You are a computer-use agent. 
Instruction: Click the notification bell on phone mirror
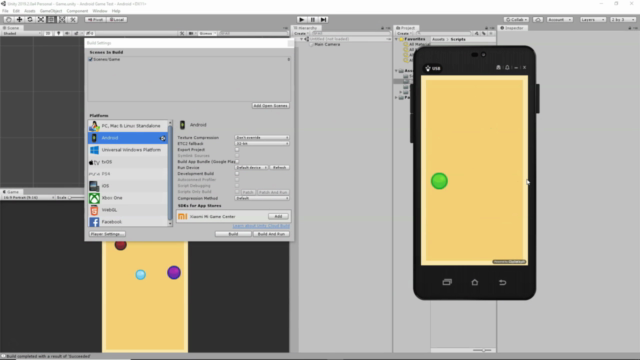tap(507, 68)
